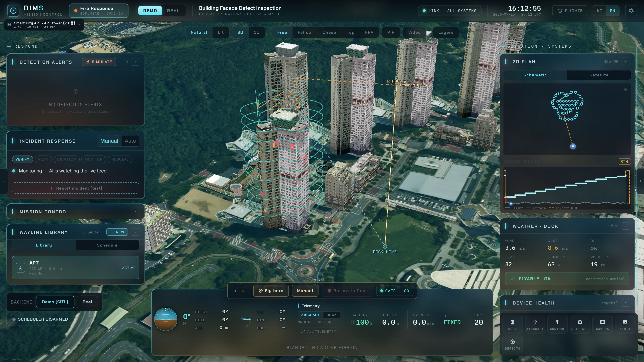This screenshot has height=362, width=644.
Task: Click the DIMS target logo icon
Action: click(13, 11)
